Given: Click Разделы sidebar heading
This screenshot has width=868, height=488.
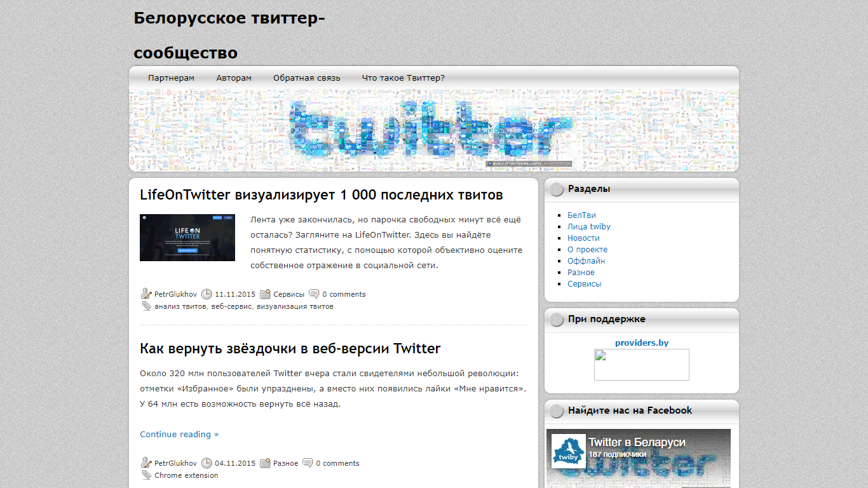Looking at the screenshot, I should [x=589, y=189].
